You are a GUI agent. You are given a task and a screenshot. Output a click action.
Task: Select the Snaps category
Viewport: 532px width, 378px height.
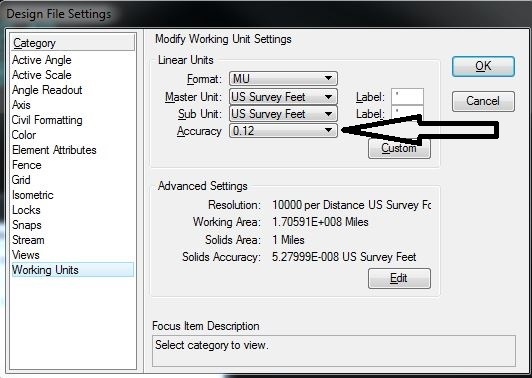coord(26,225)
